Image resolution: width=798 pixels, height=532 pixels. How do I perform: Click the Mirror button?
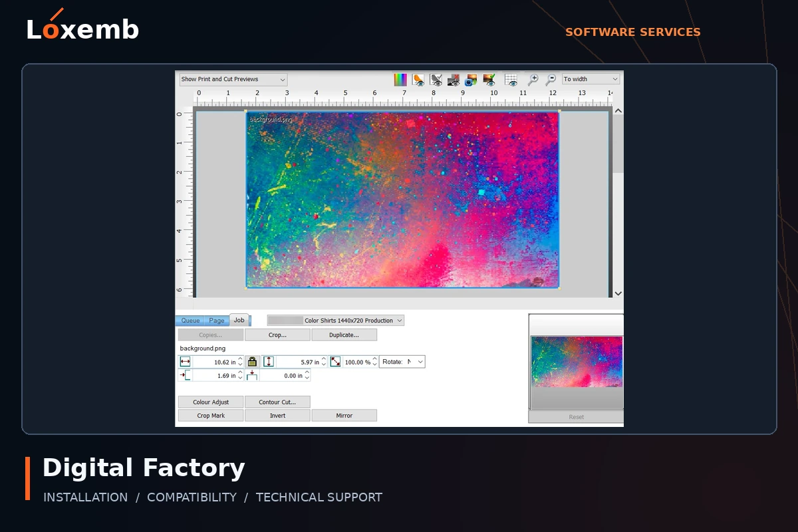344,416
